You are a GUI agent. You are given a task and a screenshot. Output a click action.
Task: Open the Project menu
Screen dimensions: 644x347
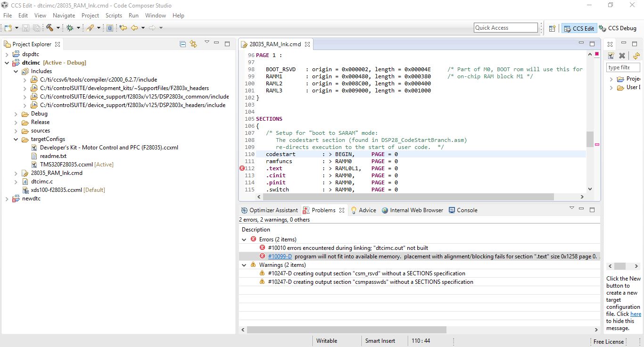tap(90, 15)
